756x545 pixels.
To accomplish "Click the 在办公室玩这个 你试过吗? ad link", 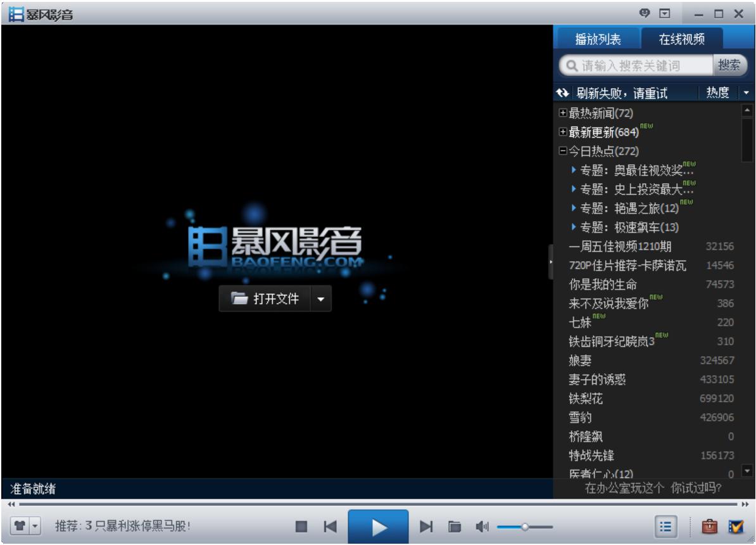I will (653, 488).
